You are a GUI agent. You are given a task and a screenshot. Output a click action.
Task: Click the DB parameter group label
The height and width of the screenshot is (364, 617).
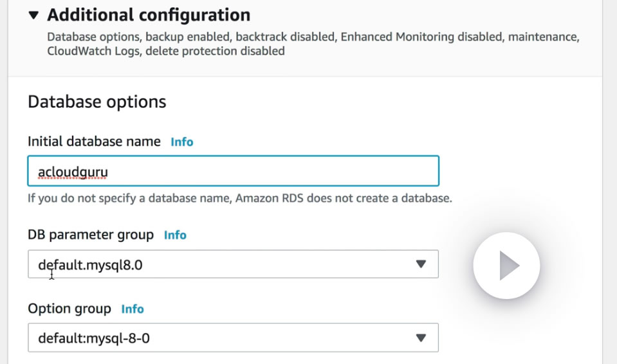click(91, 235)
